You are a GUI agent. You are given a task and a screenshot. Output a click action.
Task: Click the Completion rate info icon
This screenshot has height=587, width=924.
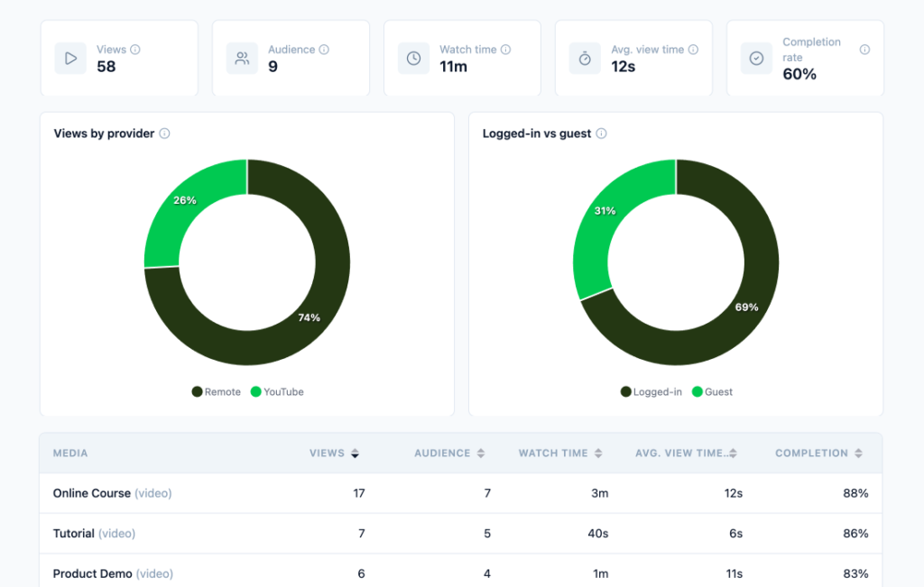tap(864, 50)
